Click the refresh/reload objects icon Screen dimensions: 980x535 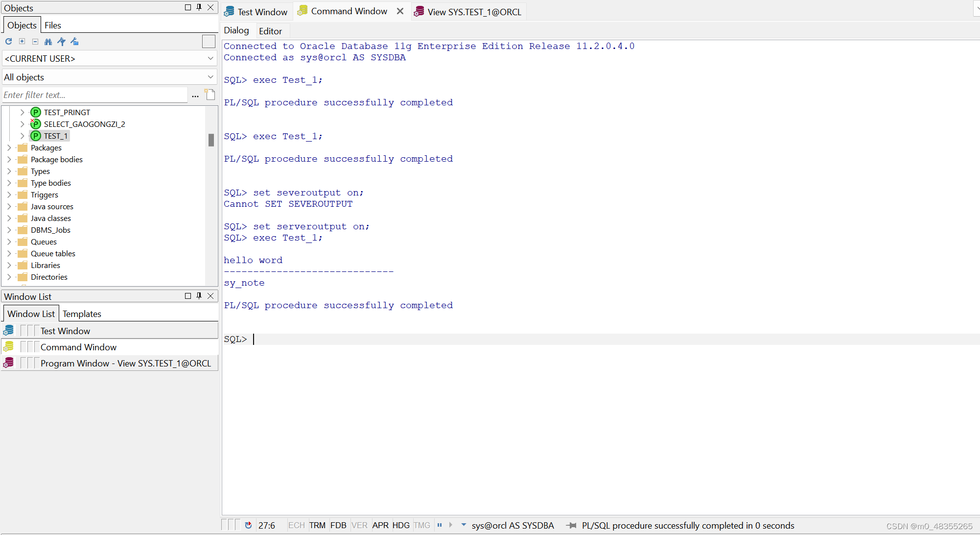pyautogui.click(x=8, y=42)
